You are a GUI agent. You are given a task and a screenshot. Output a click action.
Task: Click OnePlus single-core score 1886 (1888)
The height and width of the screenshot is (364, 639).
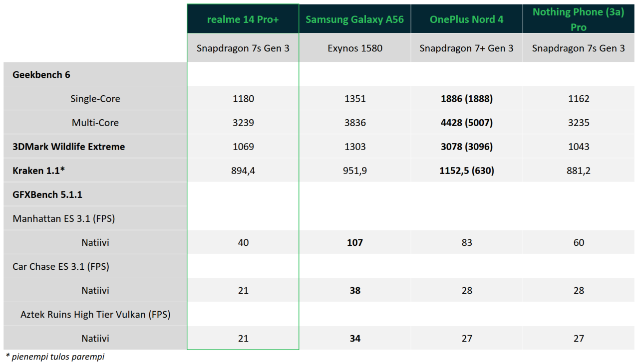click(467, 99)
